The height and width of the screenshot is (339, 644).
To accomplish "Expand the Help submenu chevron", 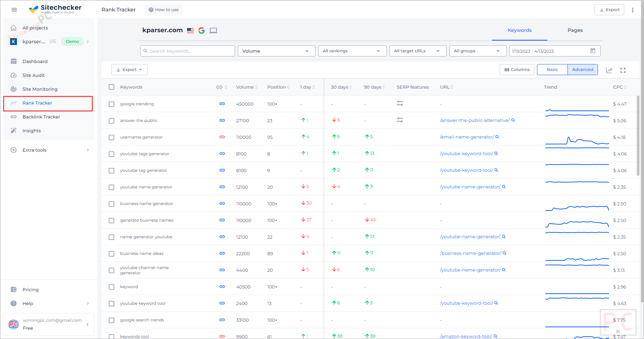I will (88, 303).
